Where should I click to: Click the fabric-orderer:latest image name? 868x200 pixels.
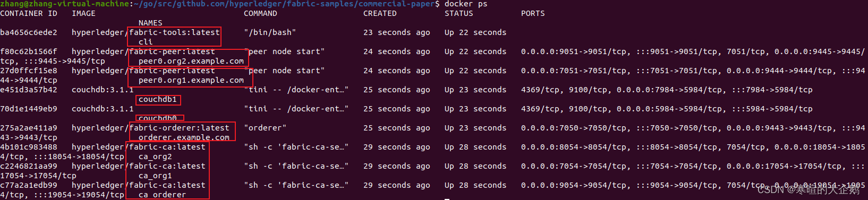[x=179, y=128]
